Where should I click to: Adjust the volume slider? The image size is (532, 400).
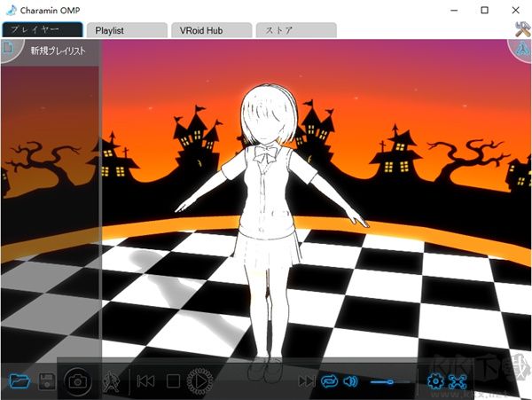tap(390, 382)
